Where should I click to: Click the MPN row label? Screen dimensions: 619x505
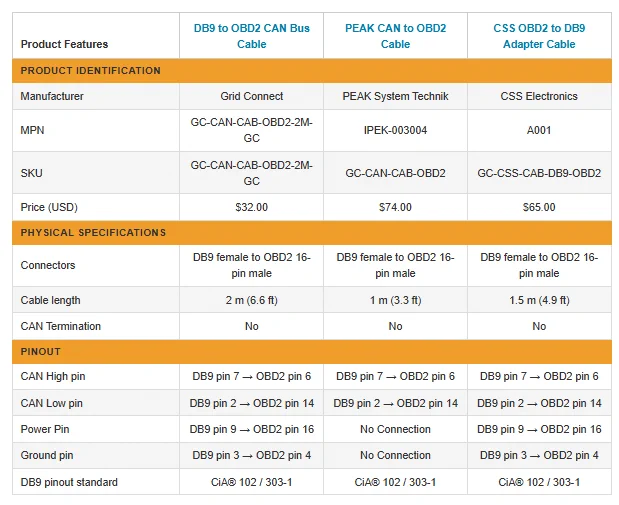pos(32,130)
